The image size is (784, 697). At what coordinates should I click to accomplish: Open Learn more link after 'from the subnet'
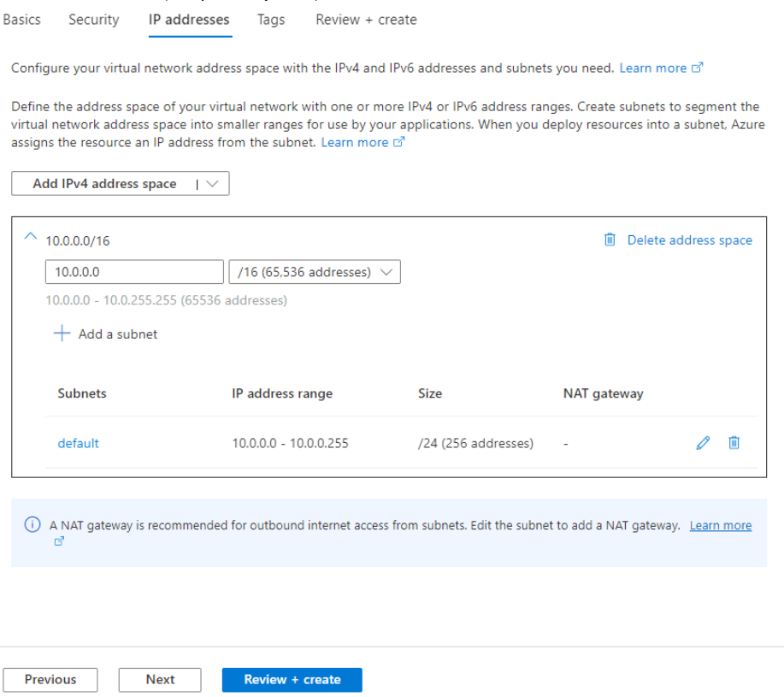(x=355, y=143)
